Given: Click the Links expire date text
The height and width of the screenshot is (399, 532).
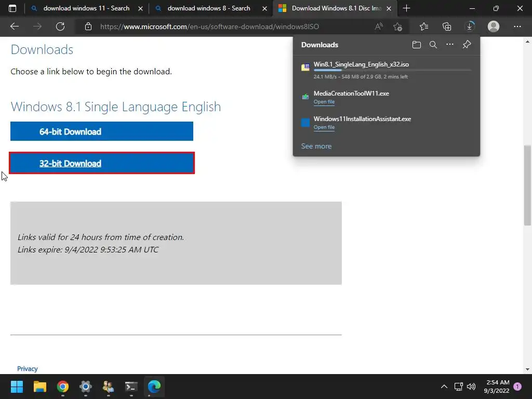Looking at the screenshot, I should [x=88, y=250].
